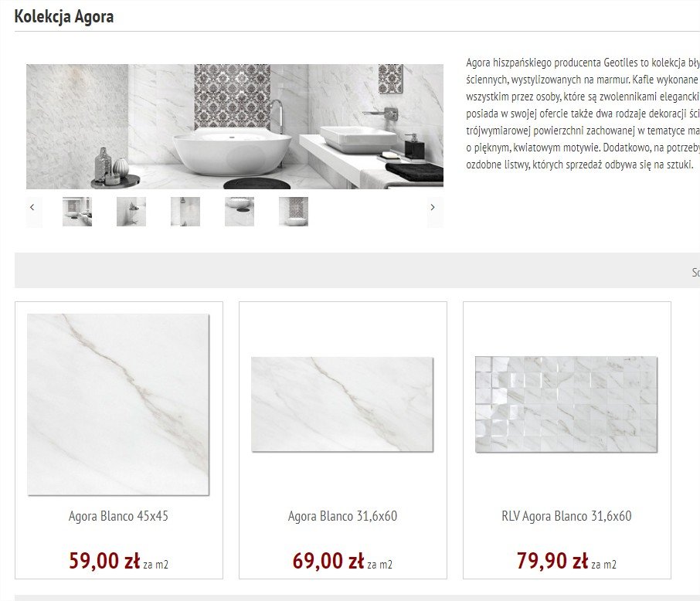Select the fourth thumbnail with bathtub and black rug
Image resolution: width=700 pixels, height=601 pixels.
click(x=240, y=212)
